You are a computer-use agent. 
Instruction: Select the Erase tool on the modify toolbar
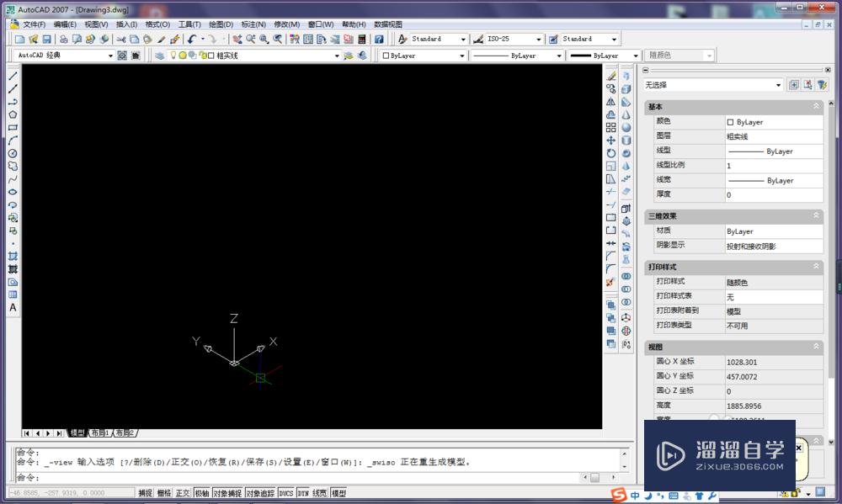[611, 76]
